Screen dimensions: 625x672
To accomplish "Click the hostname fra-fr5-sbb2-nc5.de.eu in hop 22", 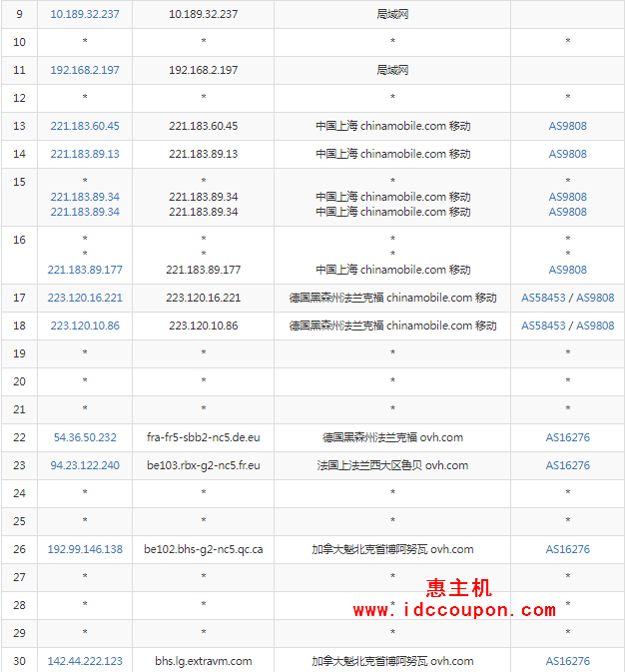I will tap(203, 437).
